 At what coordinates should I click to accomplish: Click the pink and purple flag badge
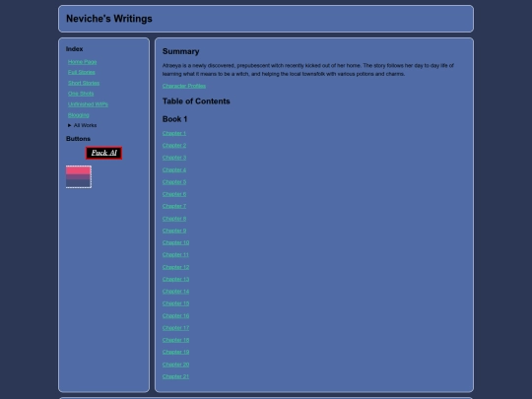79,176
